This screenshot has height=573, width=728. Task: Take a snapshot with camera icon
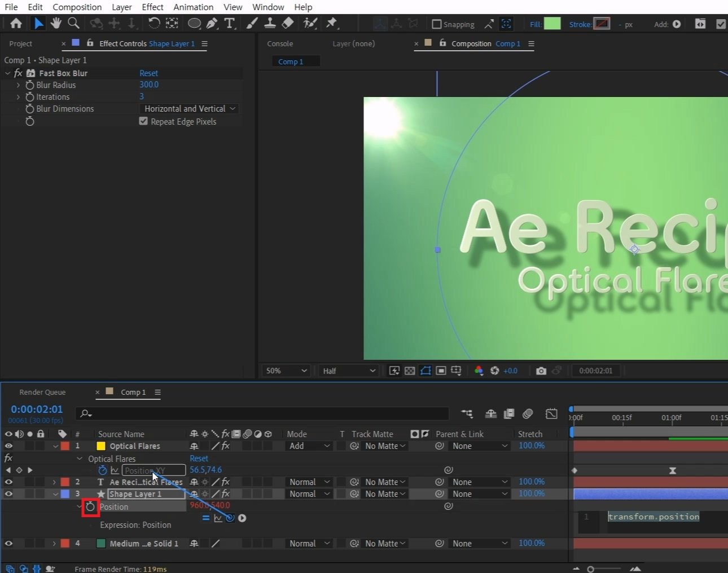pos(541,371)
